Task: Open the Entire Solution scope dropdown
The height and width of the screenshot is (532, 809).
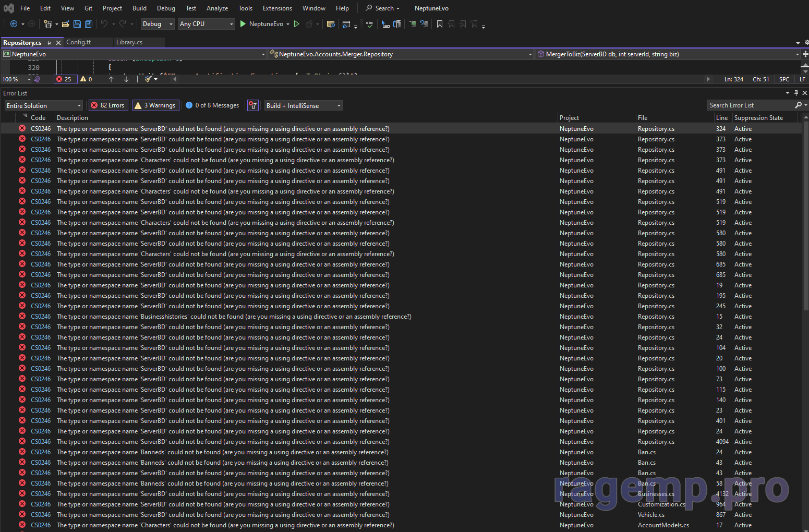Action: (44, 105)
